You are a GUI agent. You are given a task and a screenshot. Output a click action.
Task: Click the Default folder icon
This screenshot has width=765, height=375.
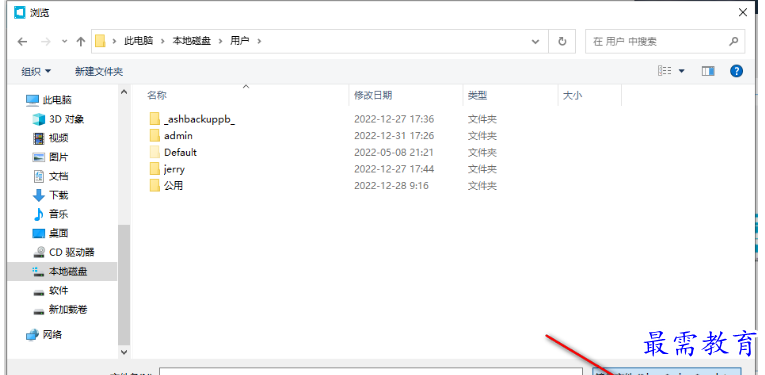tap(155, 152)
